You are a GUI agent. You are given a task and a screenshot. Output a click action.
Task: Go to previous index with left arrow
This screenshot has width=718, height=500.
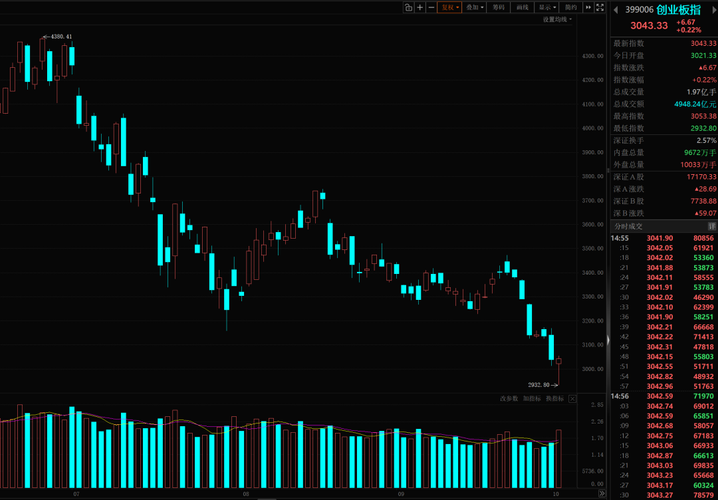point(616,10)
